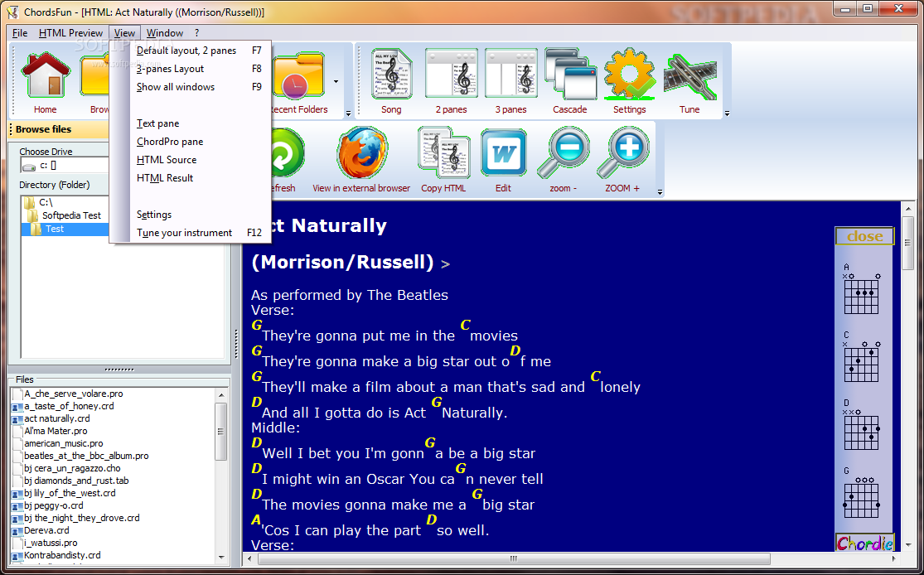Select ChordPro pane menu entry
Viewport: 924px width, 575px height.
(x=190, y=142)
